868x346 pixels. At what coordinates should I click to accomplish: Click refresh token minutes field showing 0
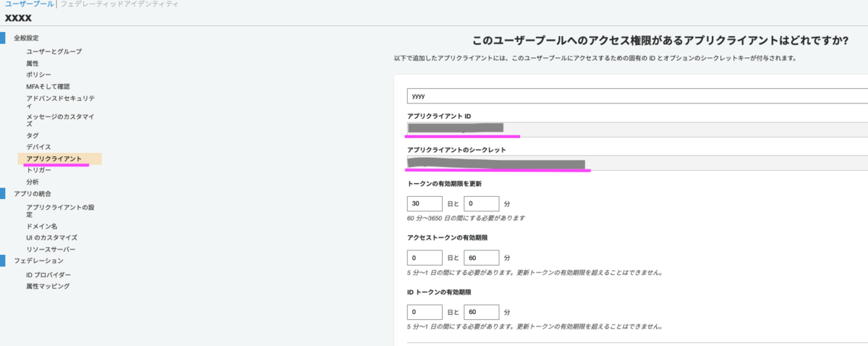coord(481,204)
